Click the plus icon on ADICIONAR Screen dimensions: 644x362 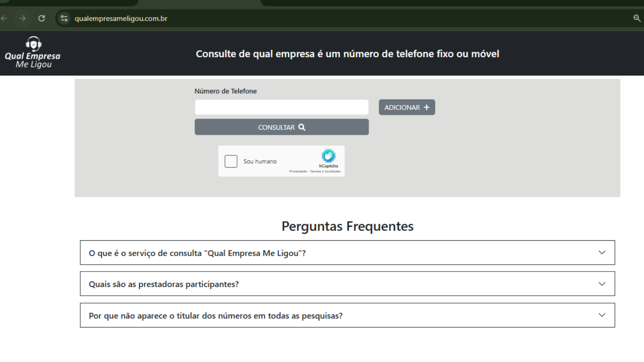427,107
